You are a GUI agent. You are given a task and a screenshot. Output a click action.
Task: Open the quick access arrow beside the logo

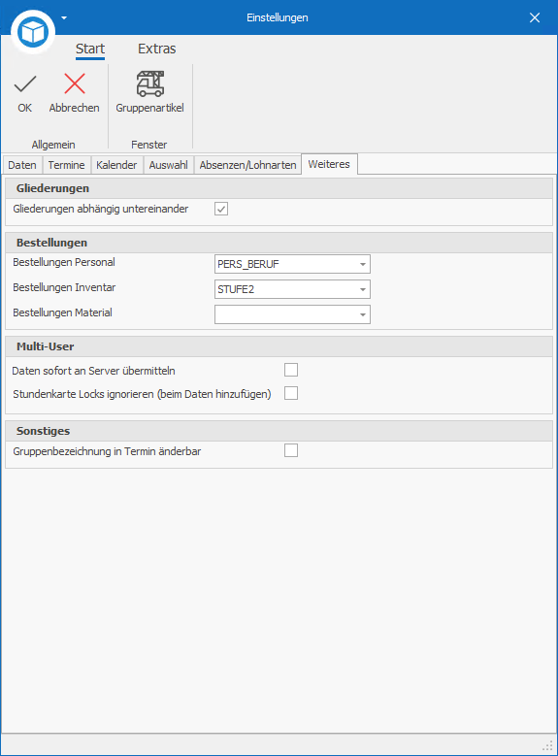pos(64,17)
